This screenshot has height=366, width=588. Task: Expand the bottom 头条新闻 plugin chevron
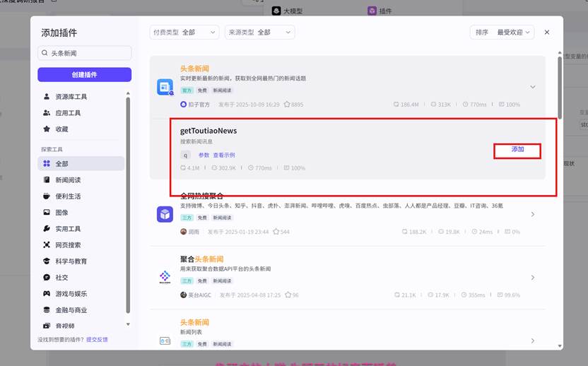coord(532,341)
